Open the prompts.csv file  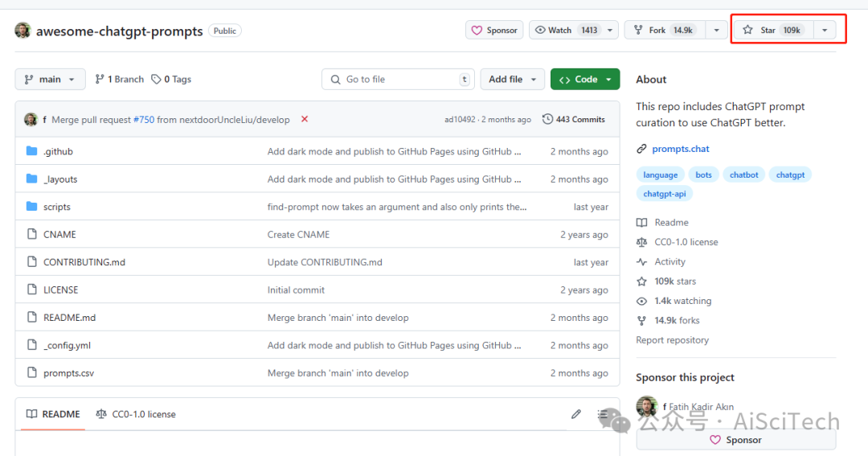tap(68, 373)
